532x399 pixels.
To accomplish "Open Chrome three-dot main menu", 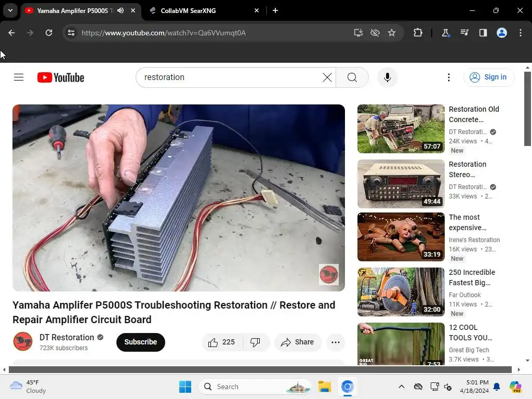I will 521,33.
